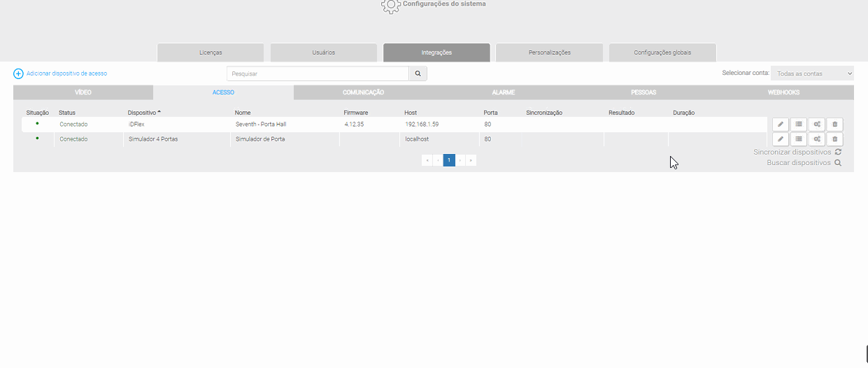Viewport: 868px width, 368px height.
Task: Delete Simulador 4 Portas with trash icon
Action: click(x=834, y=139)
